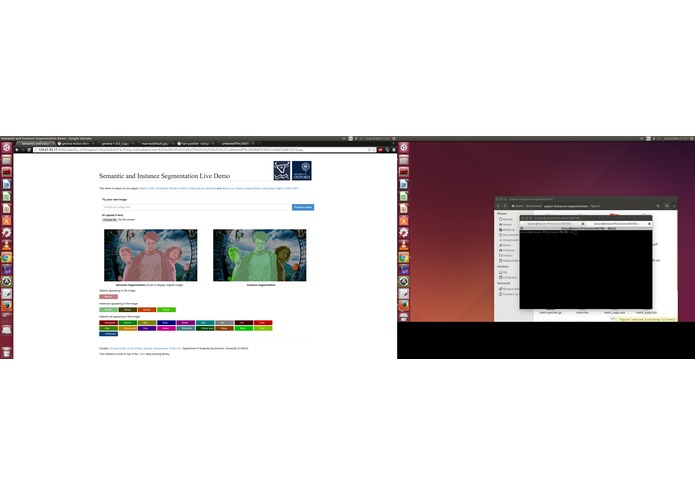Close the first terminal tab

point(583,224)
